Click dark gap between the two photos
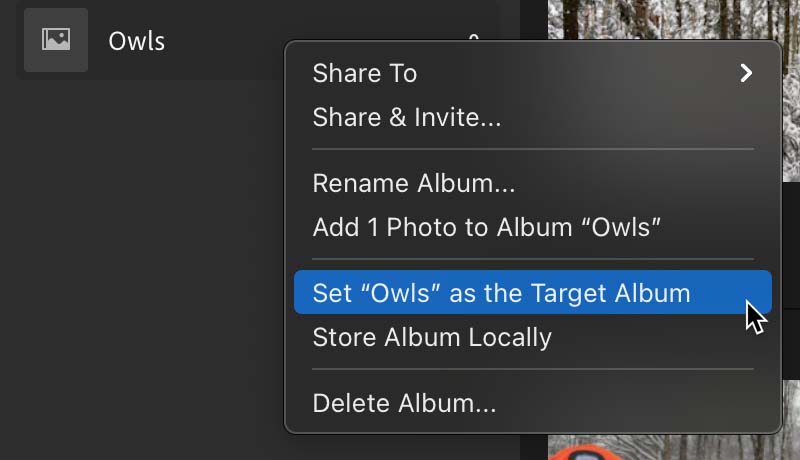The width and height of the screenshot is (800, 460). (x=791, y=280)
